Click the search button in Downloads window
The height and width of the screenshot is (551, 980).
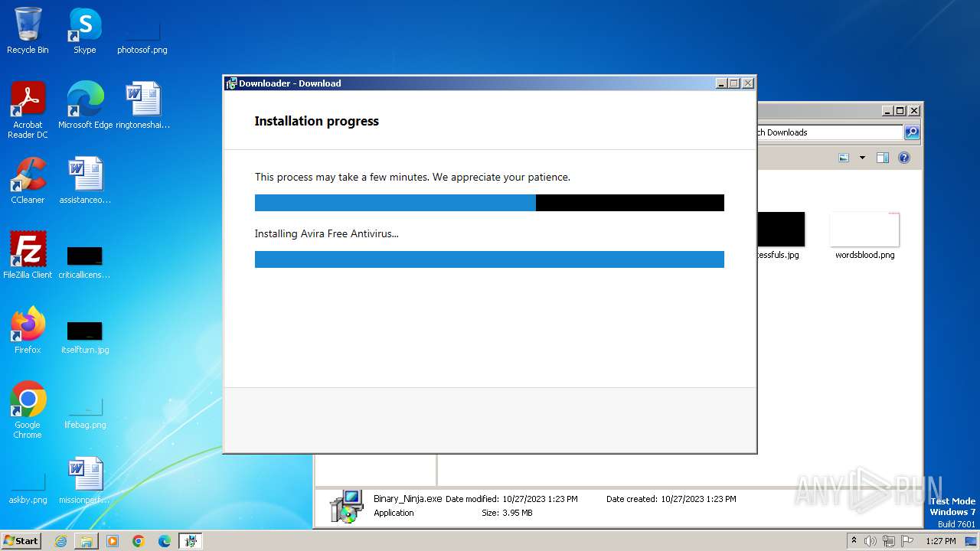(x=911, y=132)
